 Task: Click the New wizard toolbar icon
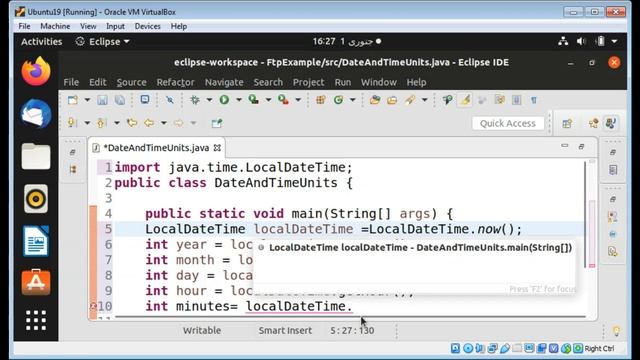[73, 100]
